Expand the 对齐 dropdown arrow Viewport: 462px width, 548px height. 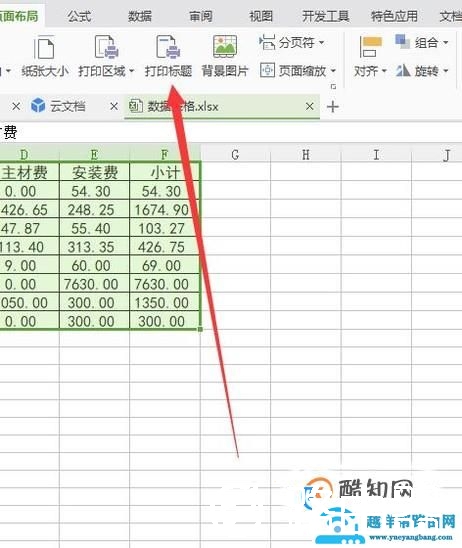tap(384, 71)
